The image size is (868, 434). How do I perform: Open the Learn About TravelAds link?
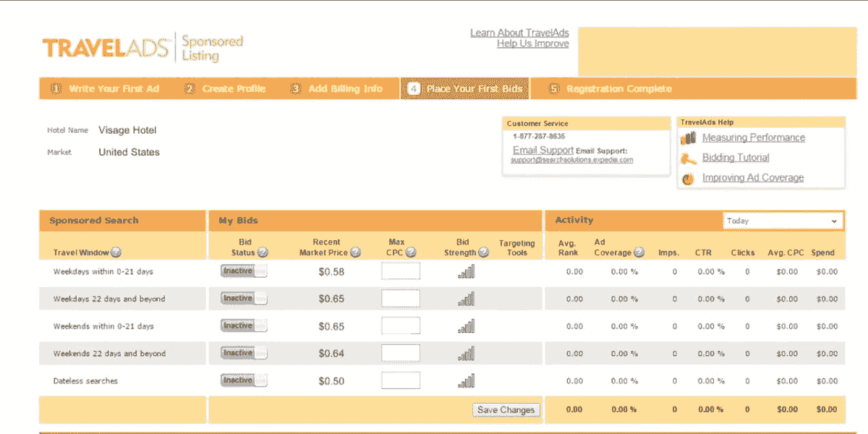519,33
